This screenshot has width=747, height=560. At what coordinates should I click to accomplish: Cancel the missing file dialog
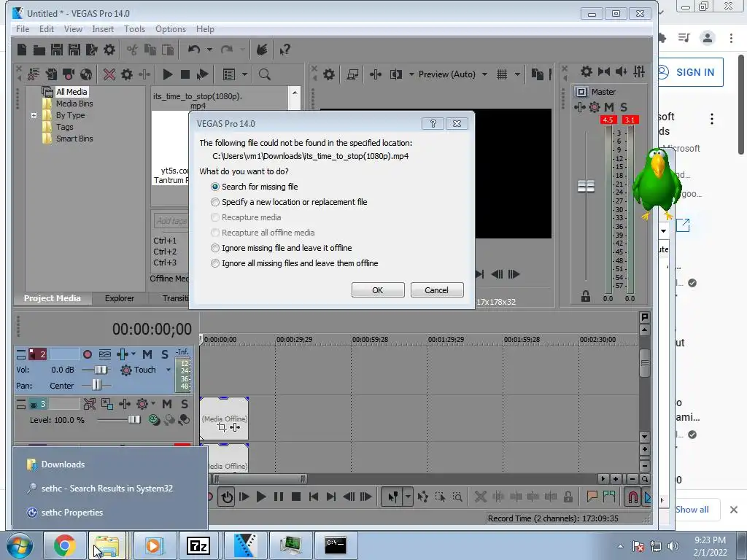(436, 290)
